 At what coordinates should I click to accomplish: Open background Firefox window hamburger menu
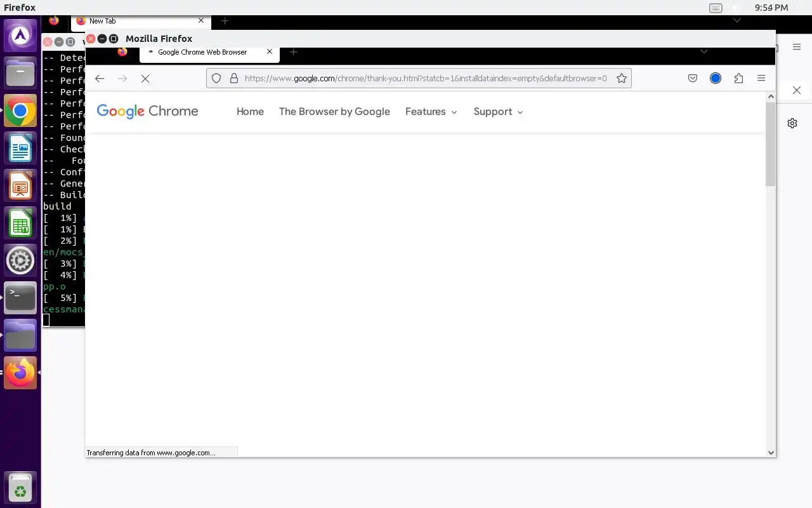coord(797,46)
